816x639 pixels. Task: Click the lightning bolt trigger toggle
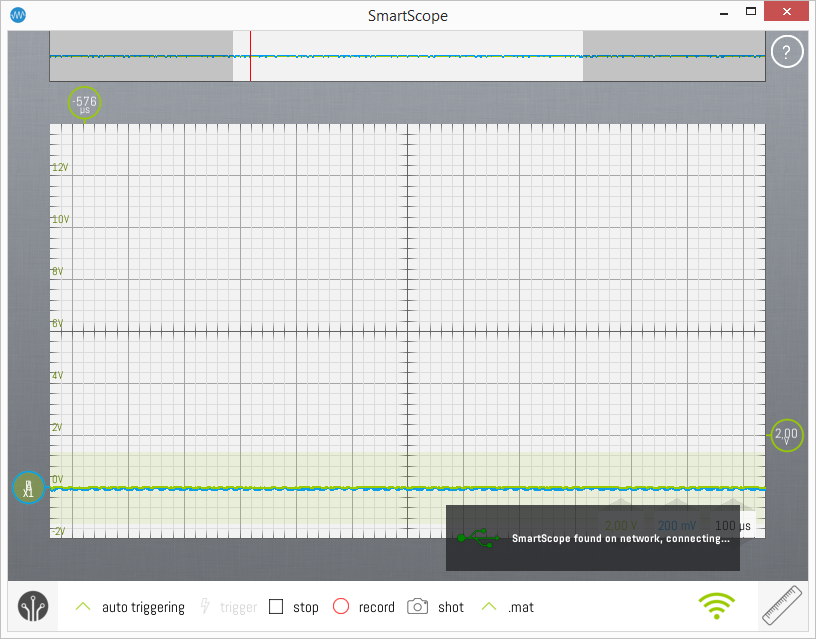206,607
